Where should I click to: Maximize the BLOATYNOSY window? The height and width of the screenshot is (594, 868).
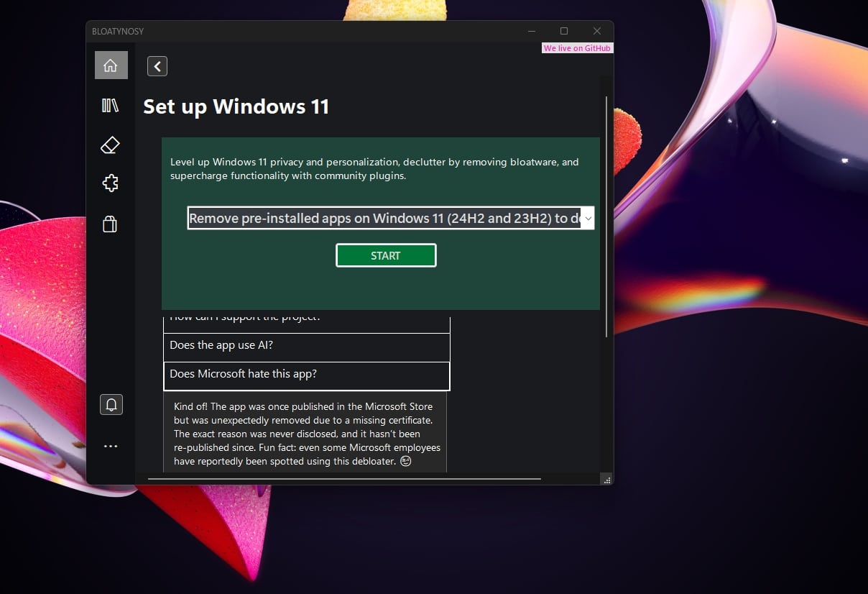tap(564, 31)
